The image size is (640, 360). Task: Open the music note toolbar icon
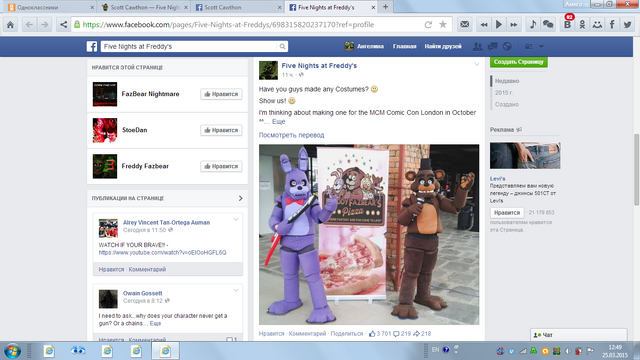[x=533, y=24]
